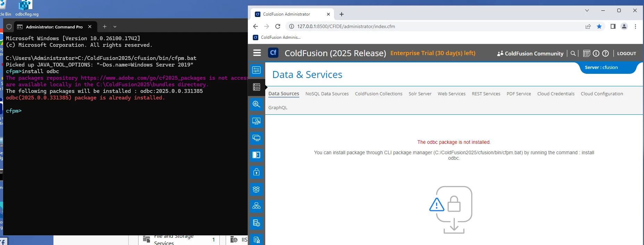The image size is (644, 245).
Task: Click the site information icon in address bar
Action: click(x=292, y=26)
